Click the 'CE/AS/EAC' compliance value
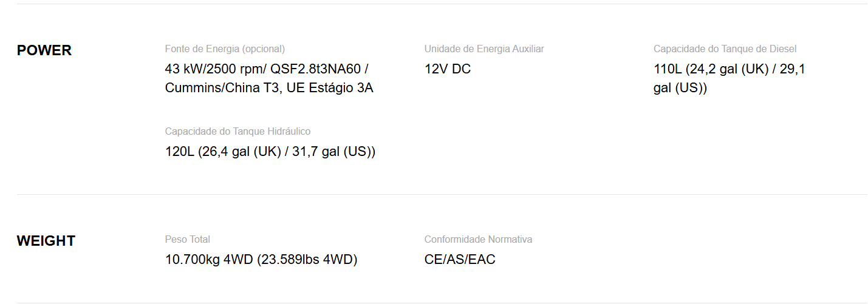This screenshot has width=868, height=304. [460, 259]
